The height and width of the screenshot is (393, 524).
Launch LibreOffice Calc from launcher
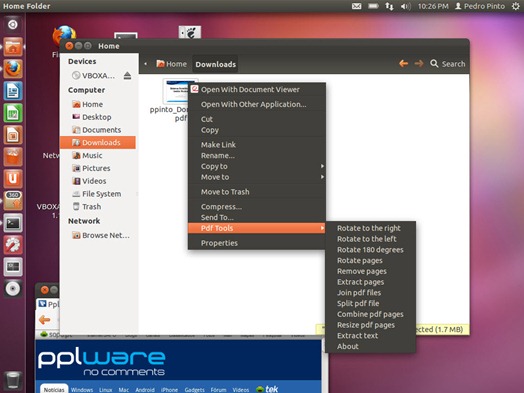click(13, 113)
